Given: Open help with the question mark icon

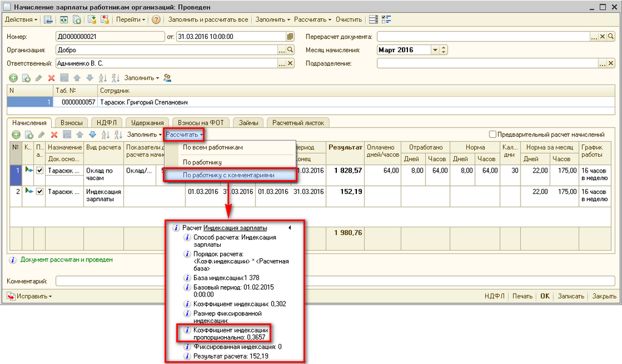Looking at the screenshot, I should 156,19.
